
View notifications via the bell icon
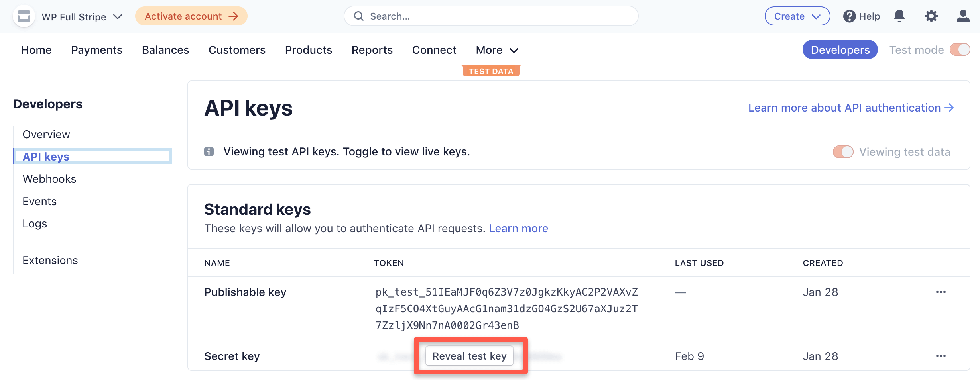(899, 16)
